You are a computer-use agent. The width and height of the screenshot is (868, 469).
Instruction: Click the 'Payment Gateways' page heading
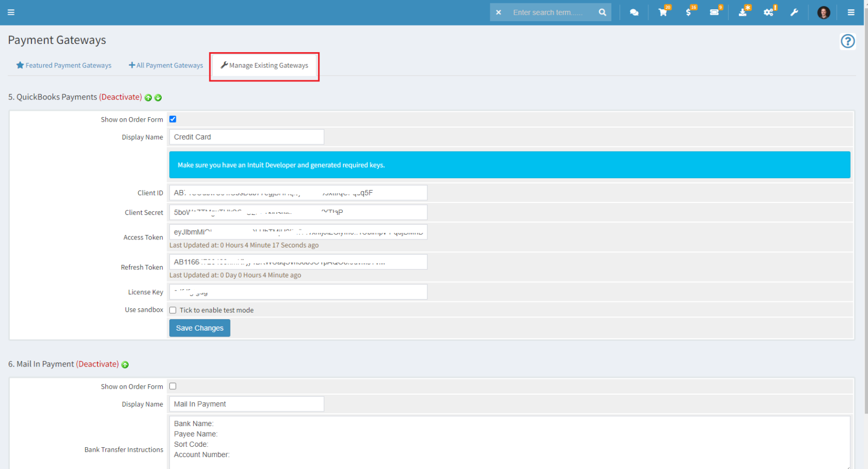tap(57, 40)
